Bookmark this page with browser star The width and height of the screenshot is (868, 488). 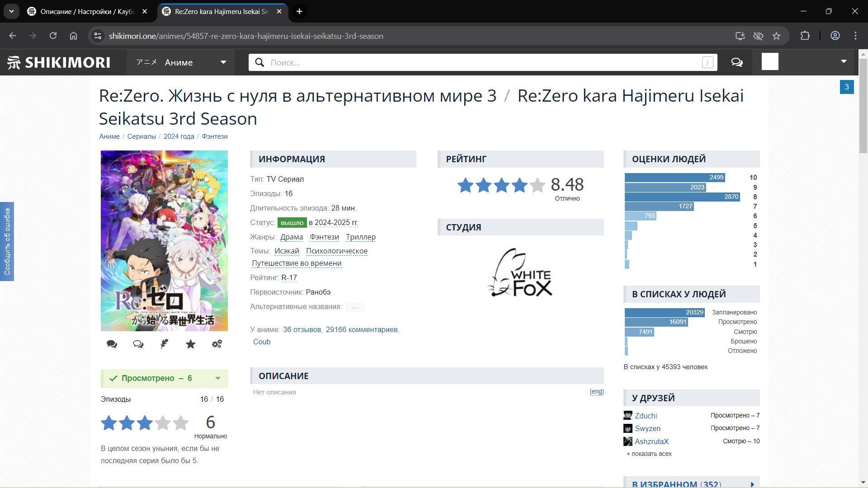tap(776, 36)
